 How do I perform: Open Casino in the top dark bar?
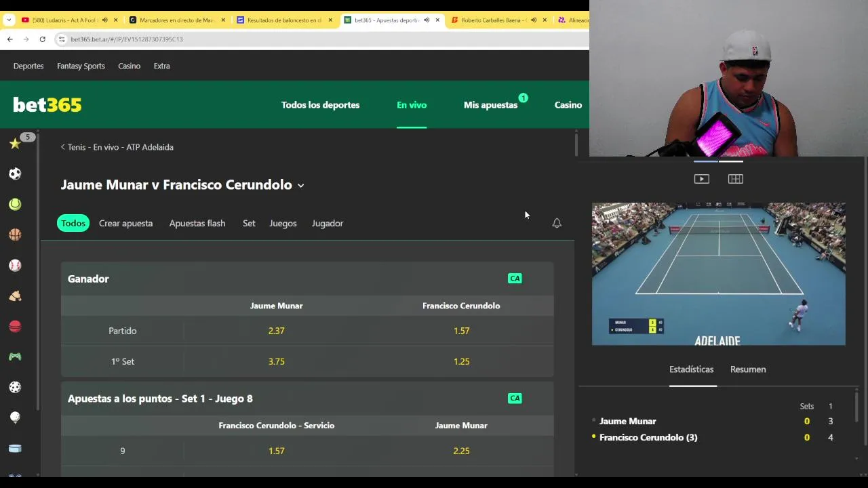(x=129, y=66)
